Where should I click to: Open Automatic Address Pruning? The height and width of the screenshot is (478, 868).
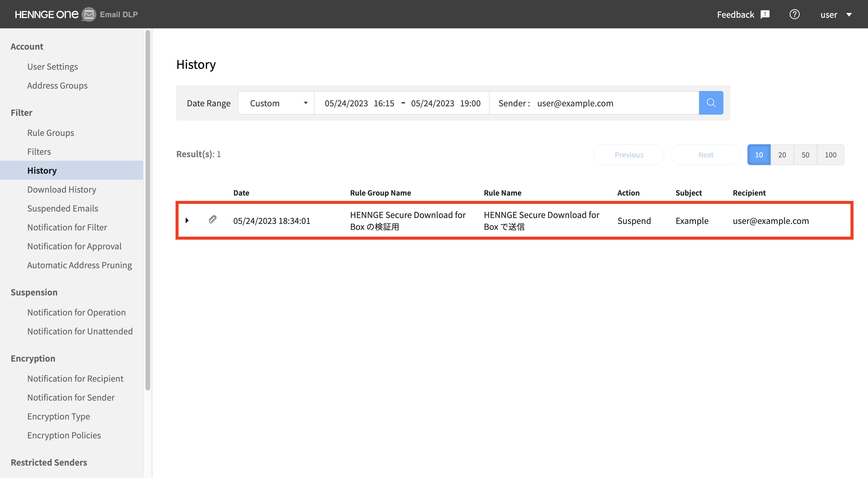[x=80, y=265]
